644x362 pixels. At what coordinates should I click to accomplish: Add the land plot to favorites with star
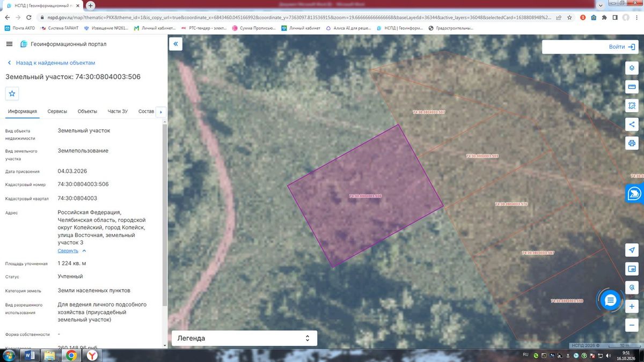[12, 93]
